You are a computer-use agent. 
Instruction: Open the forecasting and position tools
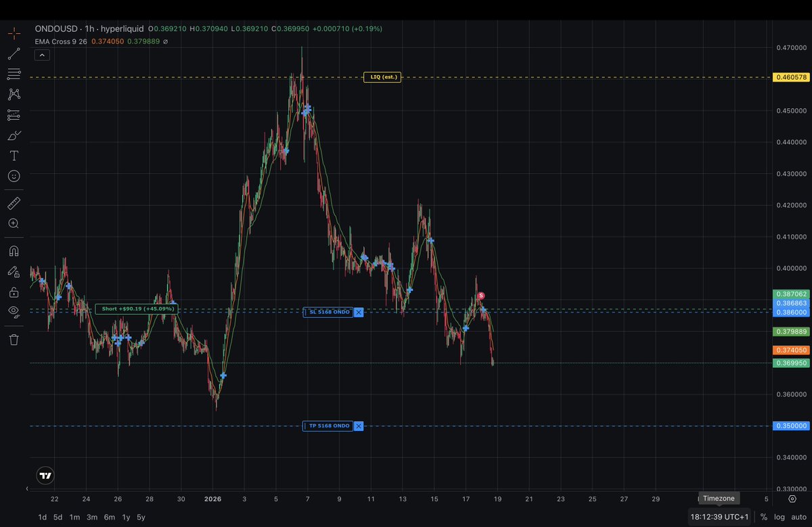14,115
